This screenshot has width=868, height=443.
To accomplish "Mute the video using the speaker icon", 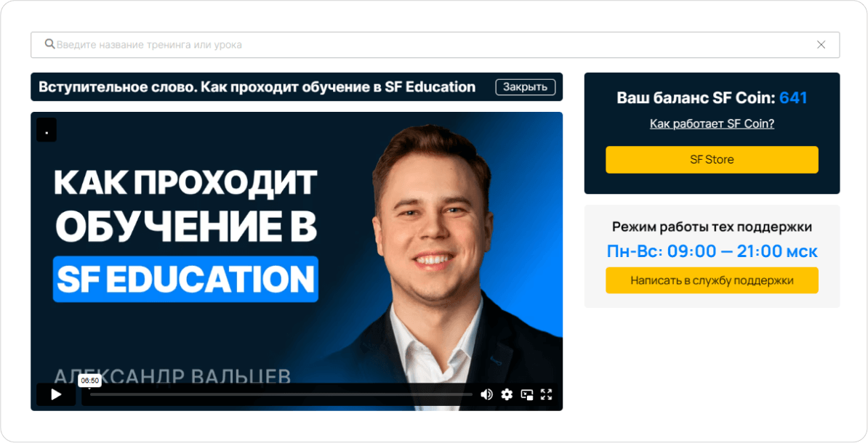I will [486, 394].
